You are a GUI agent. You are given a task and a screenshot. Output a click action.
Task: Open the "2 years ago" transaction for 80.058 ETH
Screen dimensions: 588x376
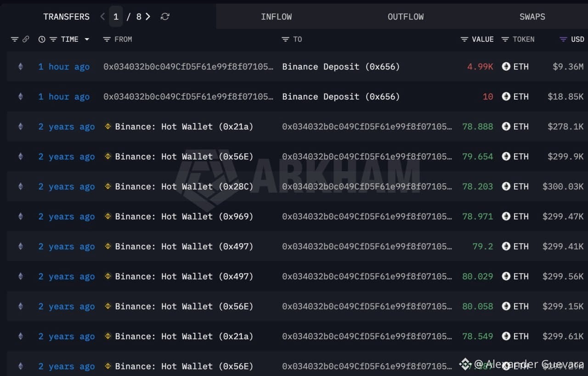(x=67, y=306)
